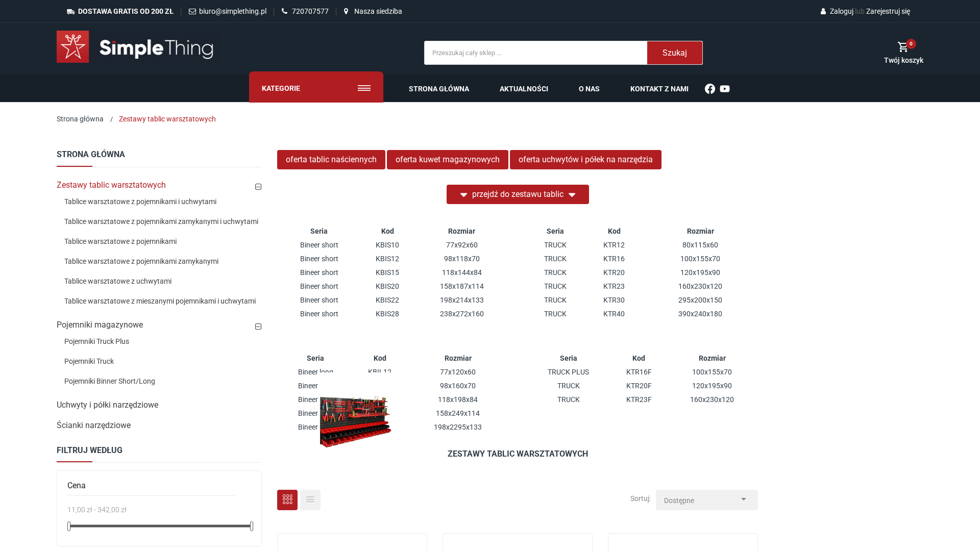Open the Facebook page icon
980x551 pixels.
pyautogui.click(x=710, y=89)
